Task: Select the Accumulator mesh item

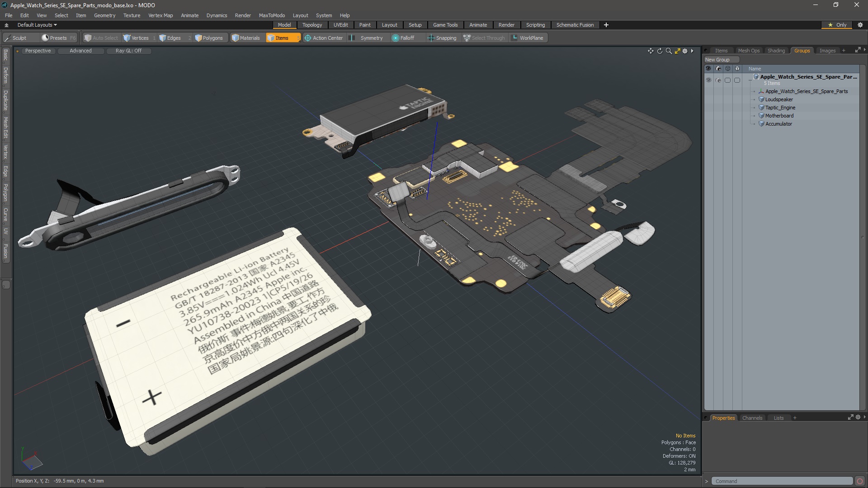Action: (778, 124)
